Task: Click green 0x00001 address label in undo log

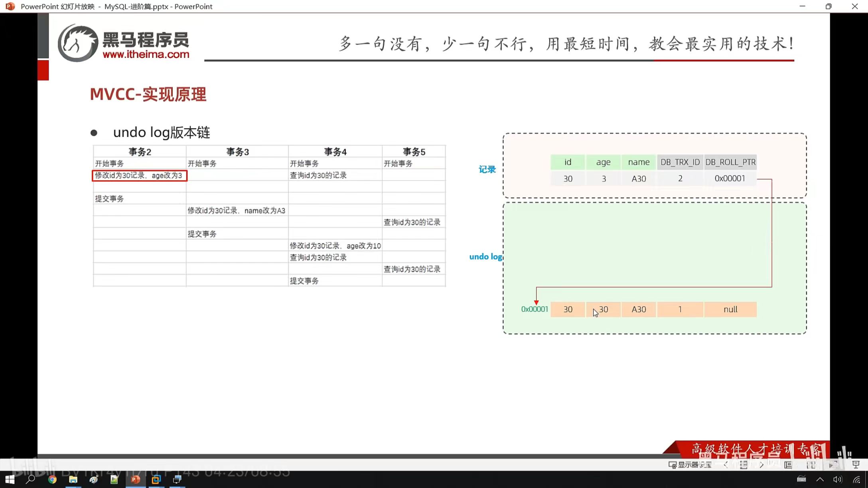Action: 535,309
